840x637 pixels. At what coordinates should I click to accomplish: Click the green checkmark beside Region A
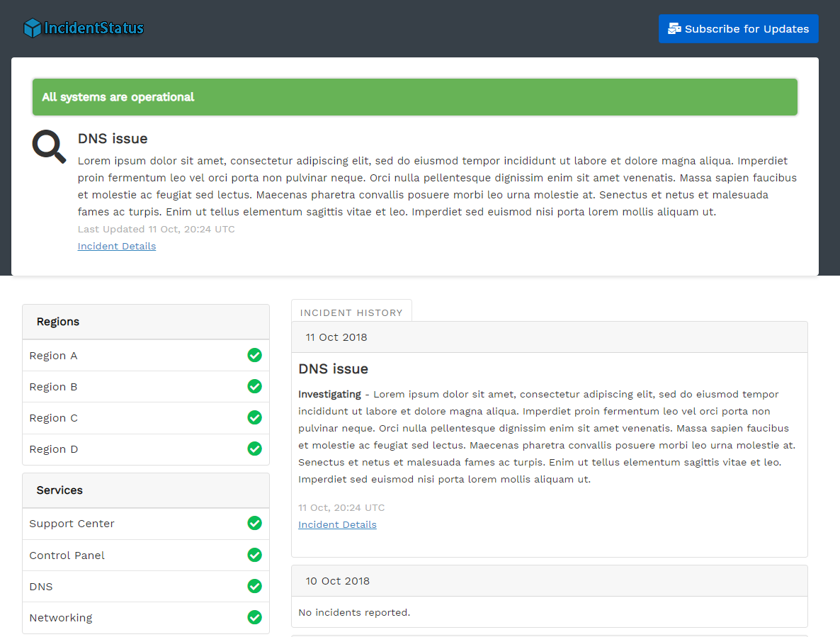coord(254,355)
